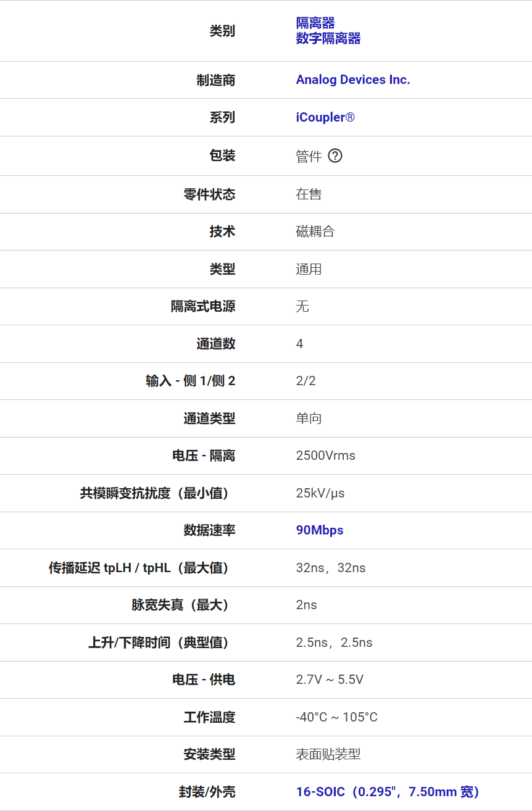Click the -40°C ~ 105°C temperature value
The height and width of the screenshot is (811, 532).
click(337, 717)
